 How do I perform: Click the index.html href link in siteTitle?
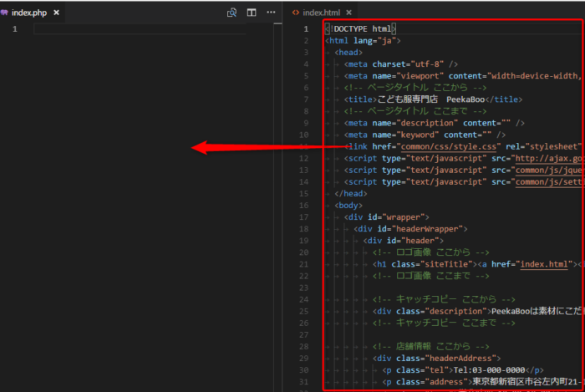tap(544, 263)
